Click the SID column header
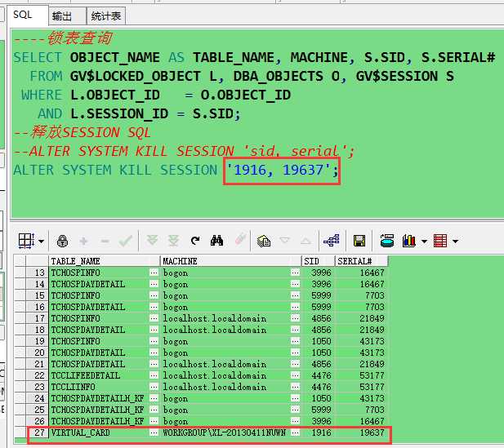504x448 pixels. tap(318, 261)
